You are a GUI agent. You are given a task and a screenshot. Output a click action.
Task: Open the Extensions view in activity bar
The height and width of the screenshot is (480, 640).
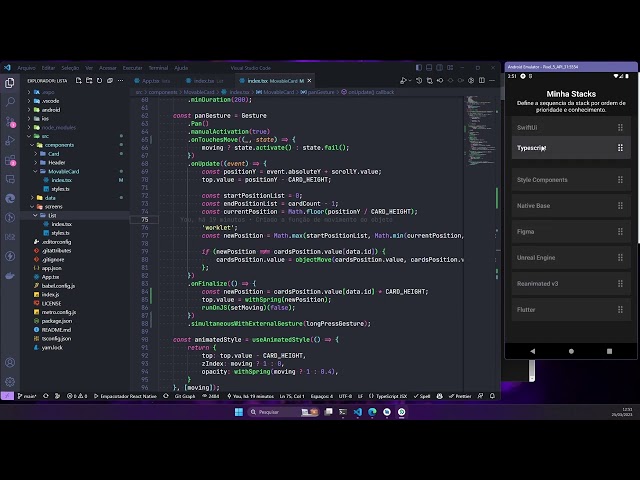(x=10, y=160)
